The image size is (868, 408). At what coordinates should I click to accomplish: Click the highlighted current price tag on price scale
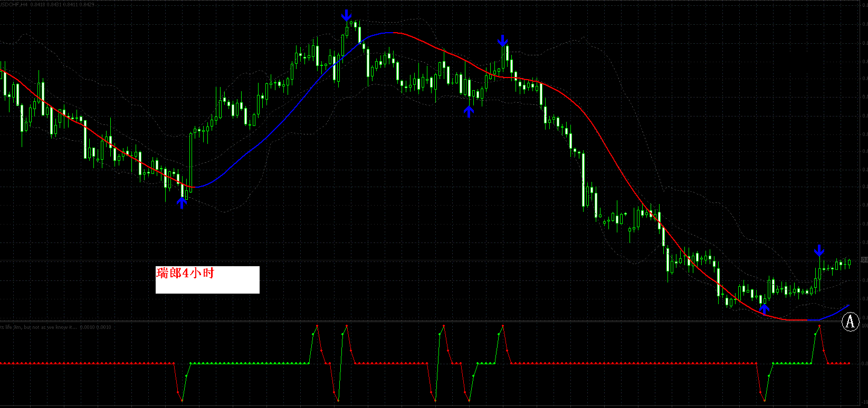(864, 260)
